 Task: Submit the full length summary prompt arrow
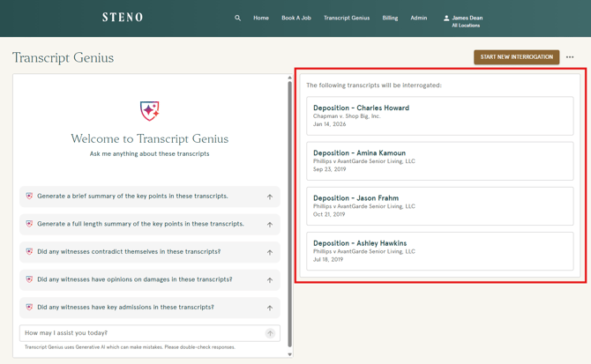(270, 225)
